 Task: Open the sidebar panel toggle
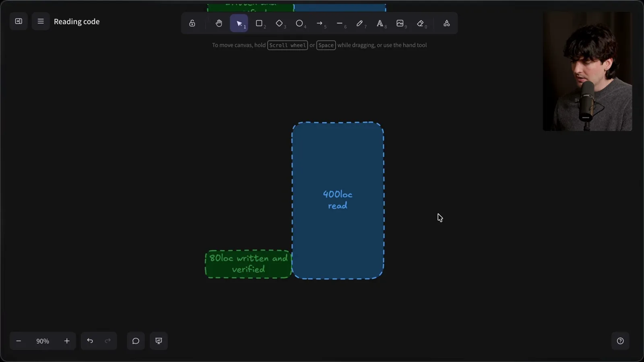point(19,21)
